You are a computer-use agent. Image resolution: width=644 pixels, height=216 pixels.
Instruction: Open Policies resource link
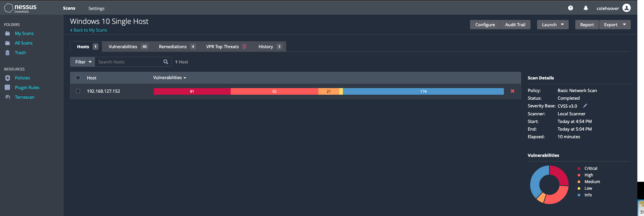click(22, 78)
